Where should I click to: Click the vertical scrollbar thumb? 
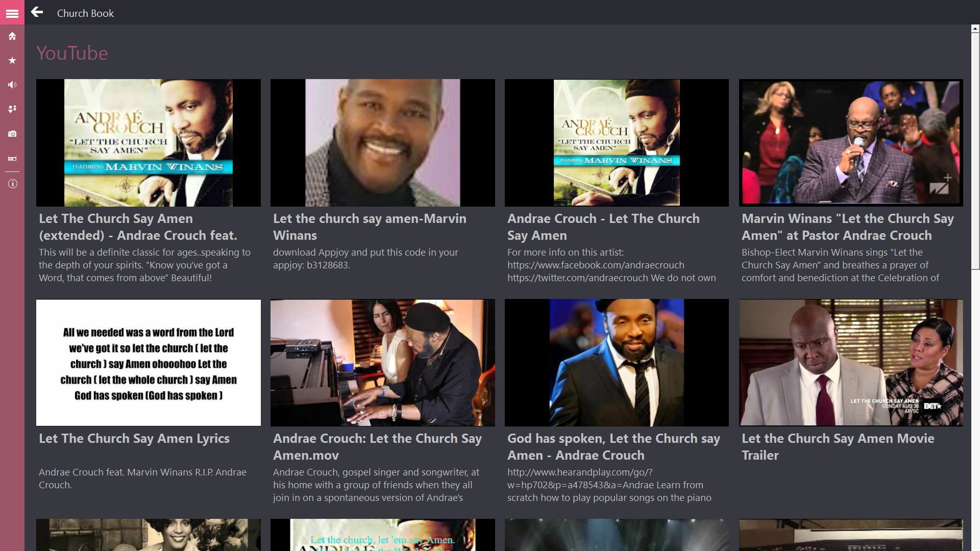tap(975, 152)
